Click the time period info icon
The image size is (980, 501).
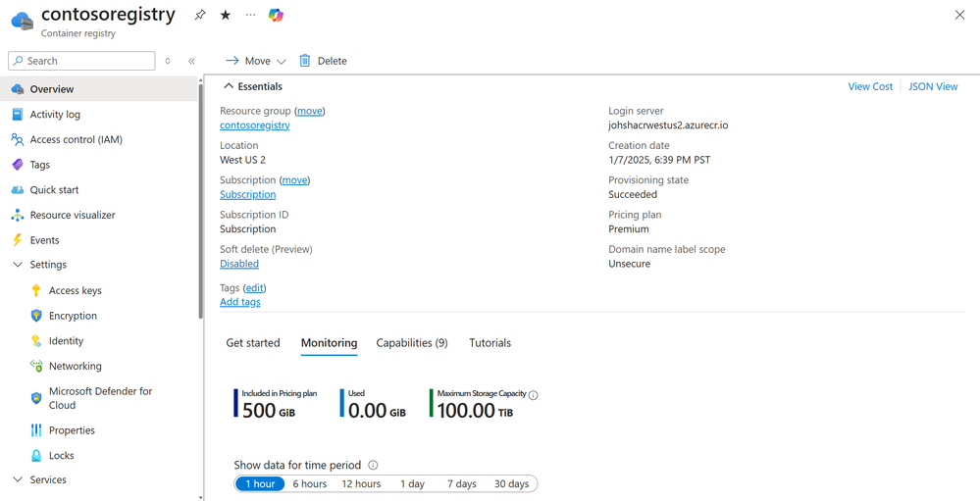coord(373,465)
